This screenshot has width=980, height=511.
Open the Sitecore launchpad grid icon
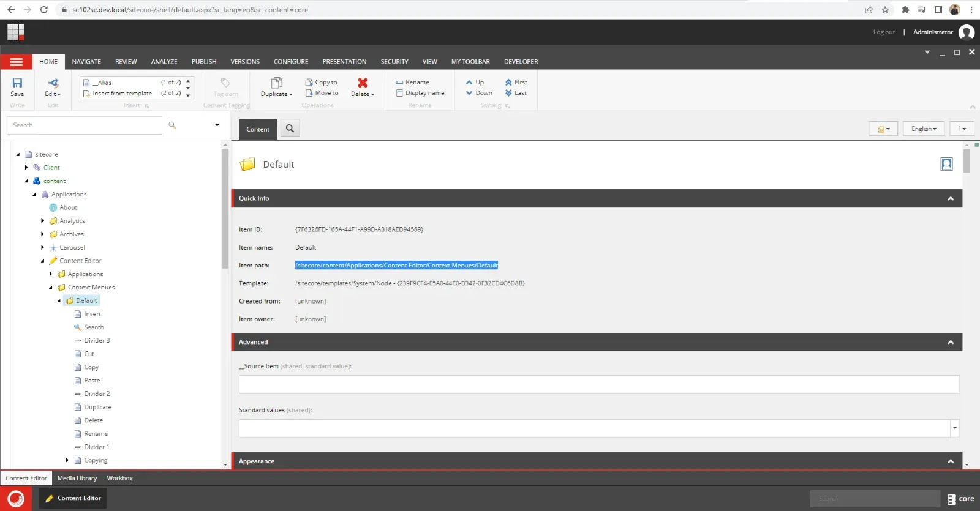pyautogui.click(x=16, y=32)
